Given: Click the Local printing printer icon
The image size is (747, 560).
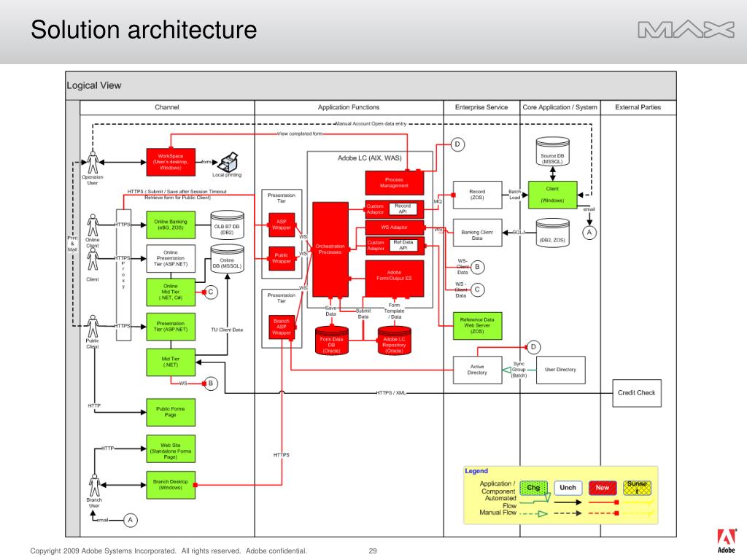Looking at the screenshot, I should click(x=228, y=162).
